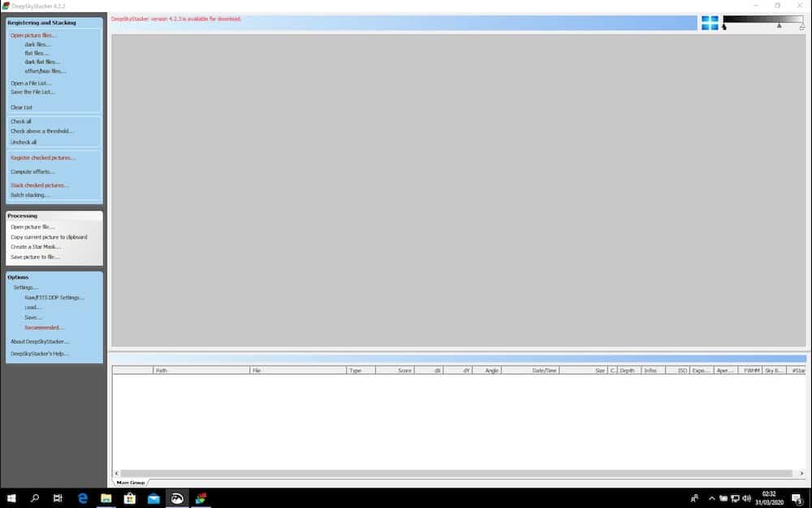Open Microsoft Store from taskbar
The width and height of the screenshot is (812, 508).
click(x=129, y=498)
